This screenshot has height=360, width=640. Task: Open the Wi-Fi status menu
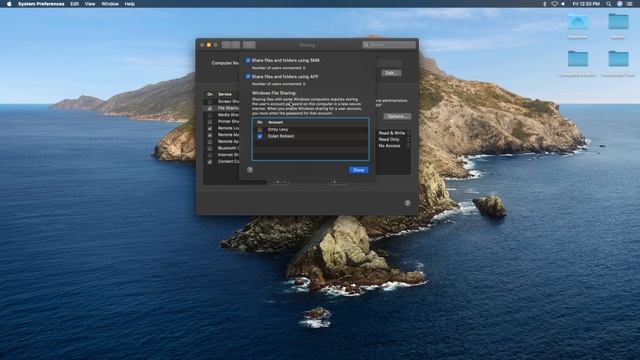[x=554, y=4]
